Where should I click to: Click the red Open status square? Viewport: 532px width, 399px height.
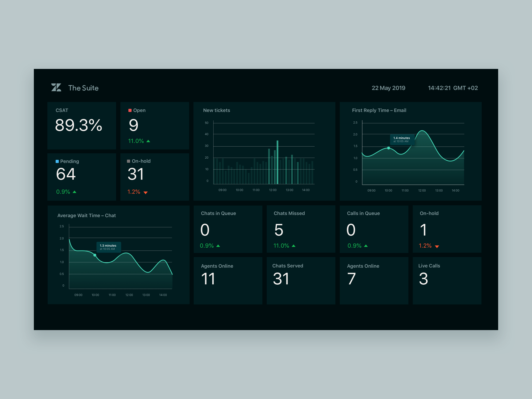[130, 111]
